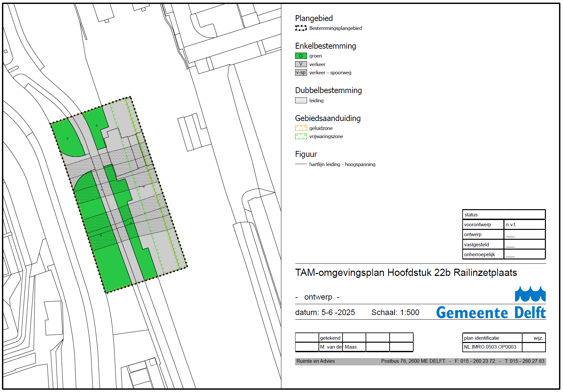Click the 'wijz.' table cell
Image resolution: width=563 pixels, height=392 pixels.
pos(534,338)
